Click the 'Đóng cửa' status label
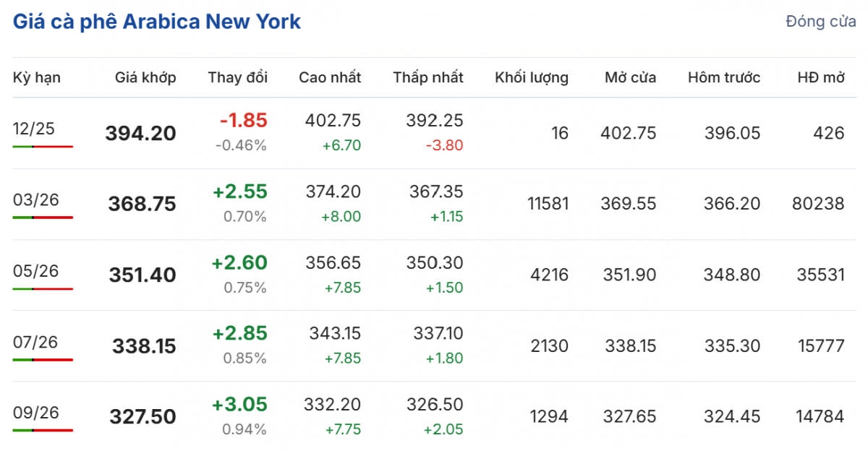This screenshot has height=451, width=868. click(820, 22)
